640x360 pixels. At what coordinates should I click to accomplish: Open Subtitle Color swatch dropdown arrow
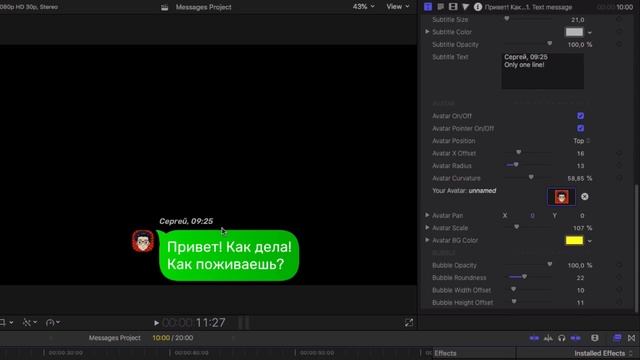[590, 32]
